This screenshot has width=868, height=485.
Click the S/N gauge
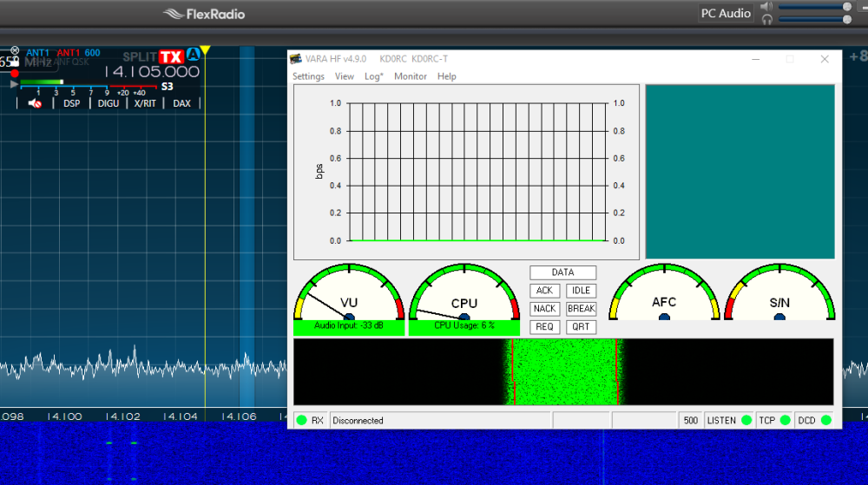point(779,292)
